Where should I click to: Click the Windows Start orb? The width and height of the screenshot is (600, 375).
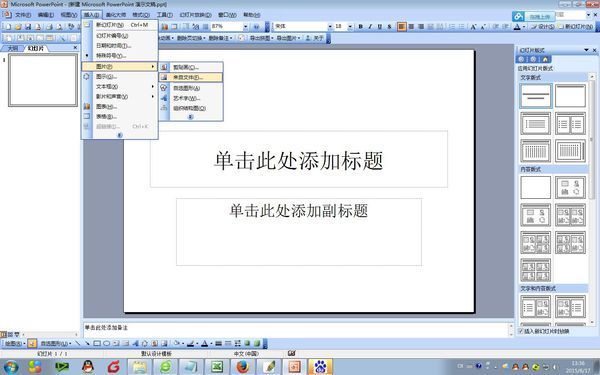click(x=11, y=367)
